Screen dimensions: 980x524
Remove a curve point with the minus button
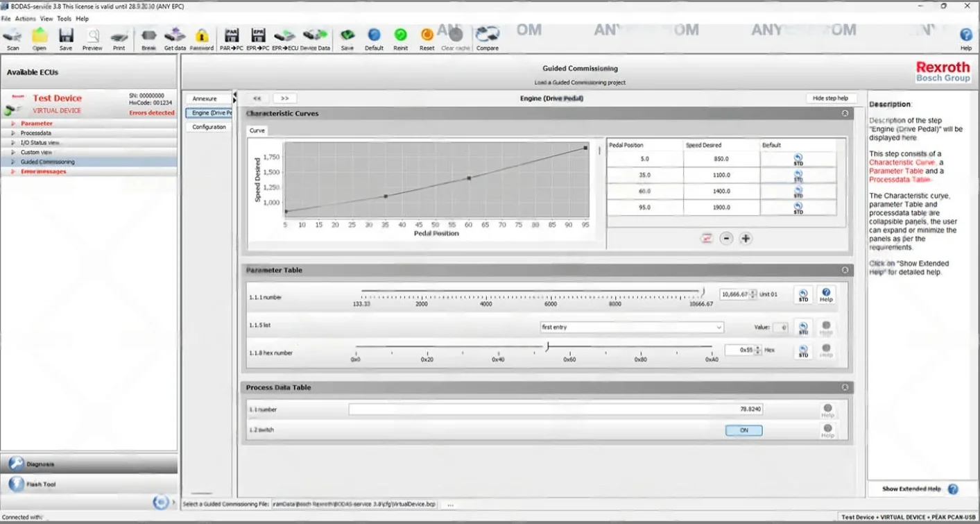(726, 238)
